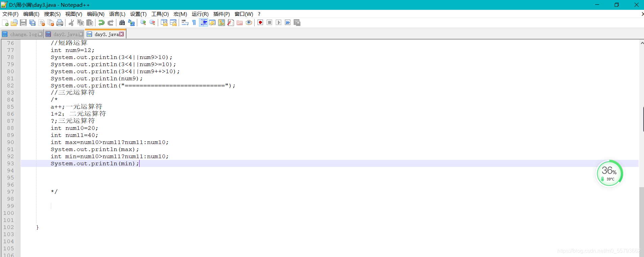This screenshot has height=257, width=644.
Task: Open the 工具(O) menu
Action: tap(160, 14)
